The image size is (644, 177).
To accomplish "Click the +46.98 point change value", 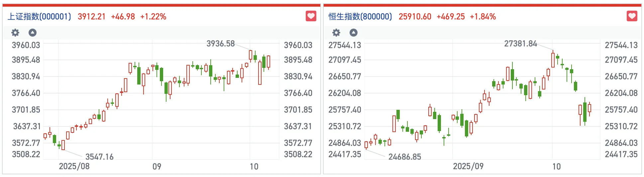I will point(123,17).
